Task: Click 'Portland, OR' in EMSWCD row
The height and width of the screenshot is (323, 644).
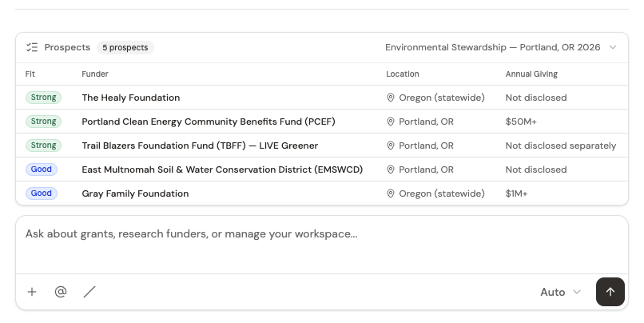Action: point(427,169)
